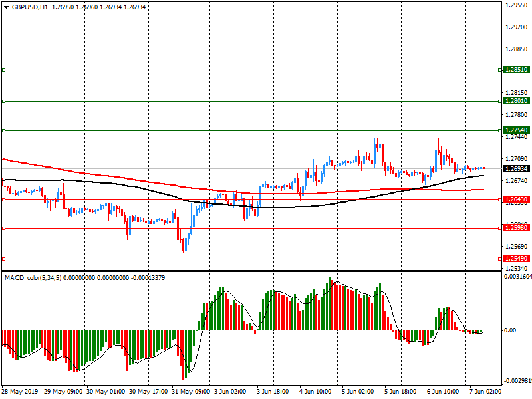Grab the left handle of the 1.25980 line

tap(4, 228)
